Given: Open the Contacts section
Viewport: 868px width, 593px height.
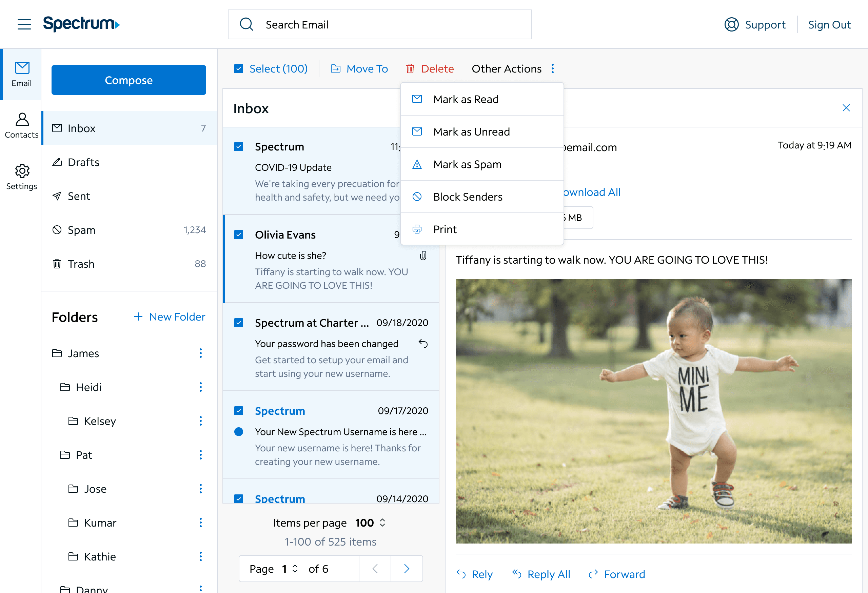Looking at the screenshot, I should coord(22,126).
